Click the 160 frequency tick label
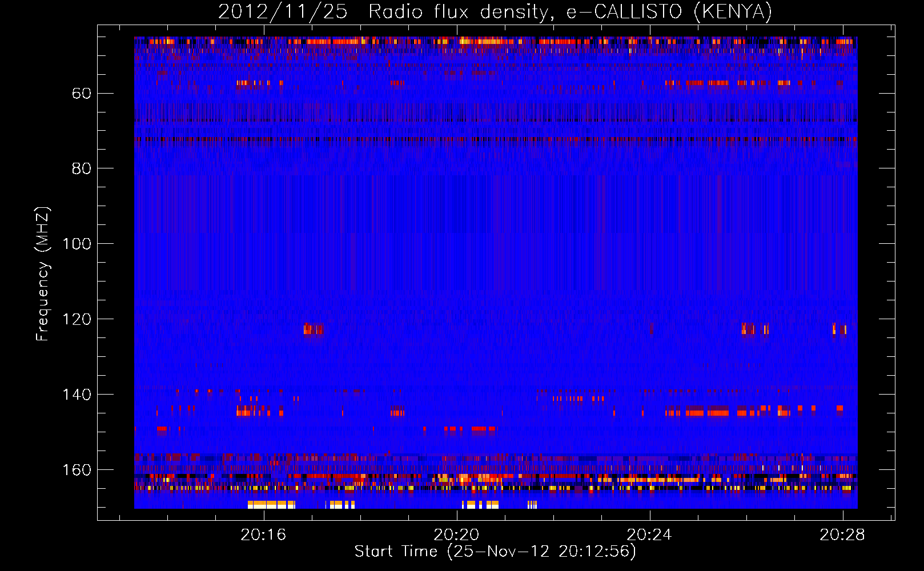 77,470
